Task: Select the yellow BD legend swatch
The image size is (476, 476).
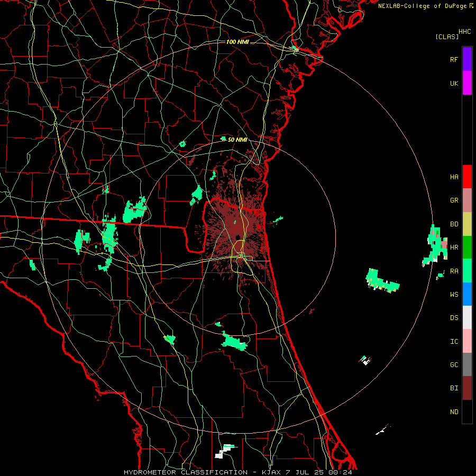Action: coord(467,224)
